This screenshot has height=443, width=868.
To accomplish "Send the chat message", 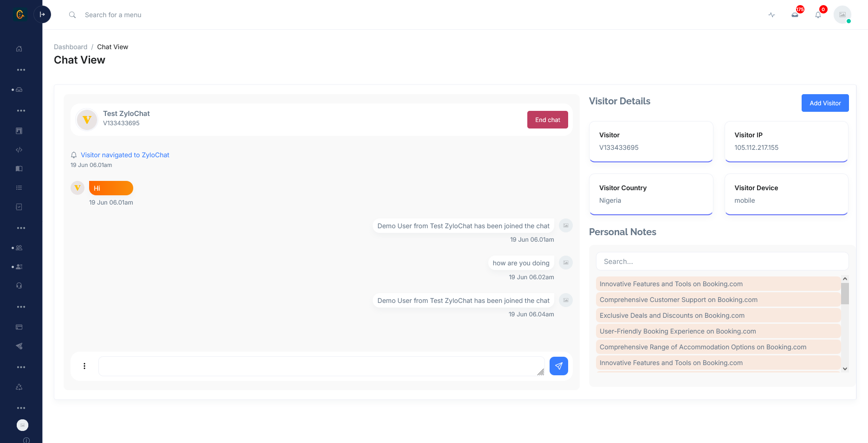I will [559, 366].
